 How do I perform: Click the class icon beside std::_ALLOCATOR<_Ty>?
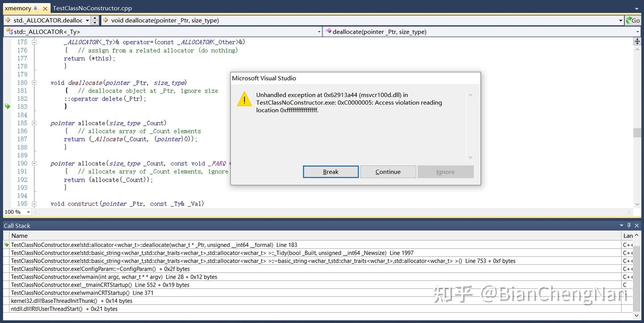[x=9, y=32]
